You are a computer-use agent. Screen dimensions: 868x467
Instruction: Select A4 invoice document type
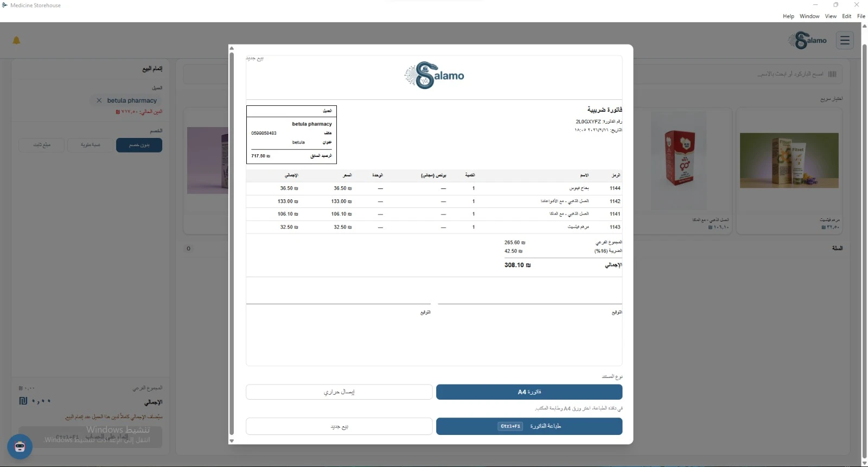(529, 392)
